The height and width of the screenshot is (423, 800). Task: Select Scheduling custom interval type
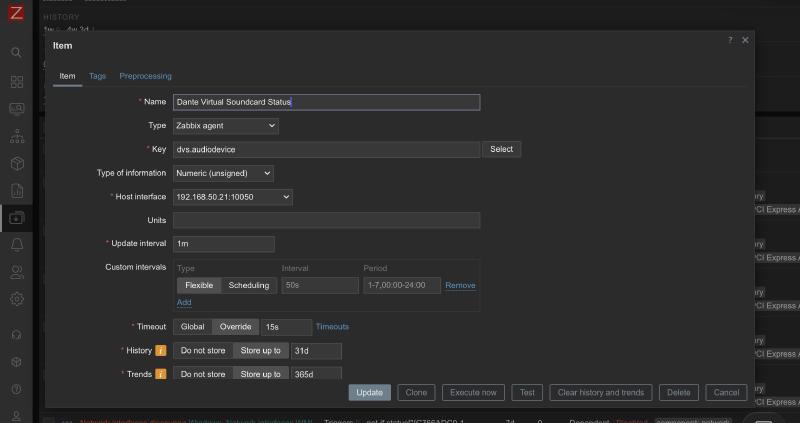pos(249,285)
